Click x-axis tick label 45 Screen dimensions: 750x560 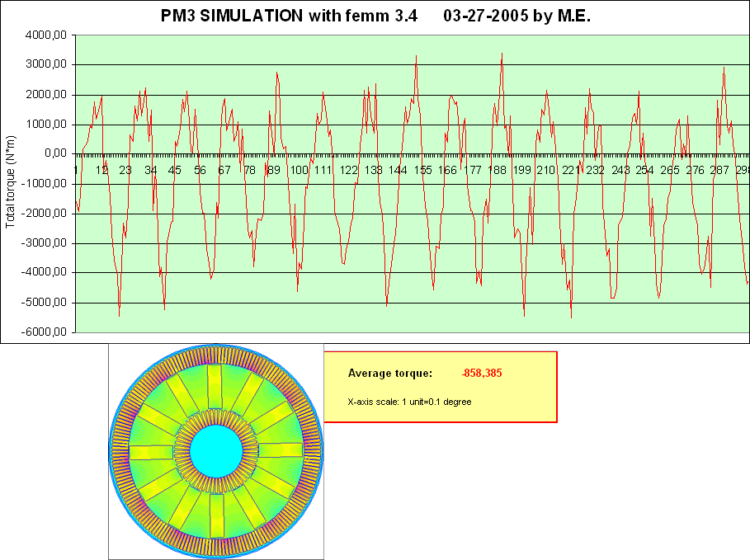175,171
